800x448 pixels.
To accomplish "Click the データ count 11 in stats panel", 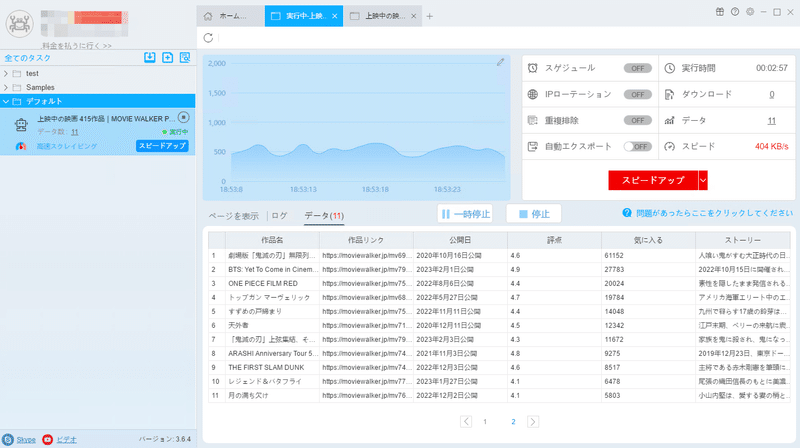I will point(771,121).
